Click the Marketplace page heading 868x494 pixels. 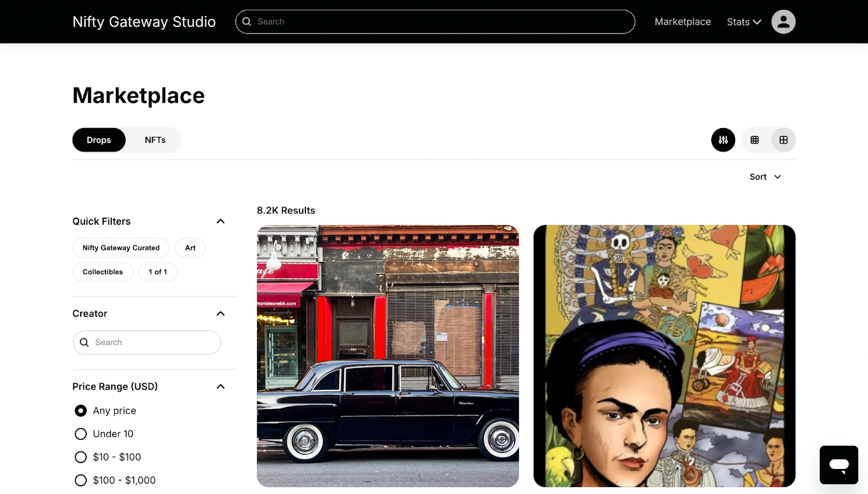click(x=139, y=96)
